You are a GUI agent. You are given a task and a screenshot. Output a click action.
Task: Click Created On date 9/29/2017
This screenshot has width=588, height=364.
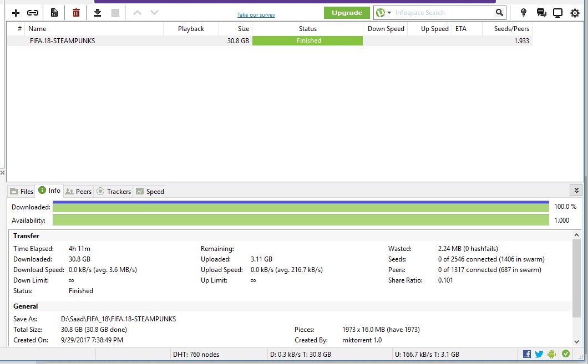click(x=92, y=340)
